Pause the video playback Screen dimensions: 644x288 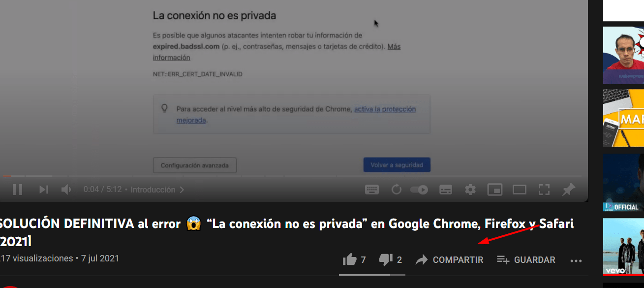click(18, 190)
